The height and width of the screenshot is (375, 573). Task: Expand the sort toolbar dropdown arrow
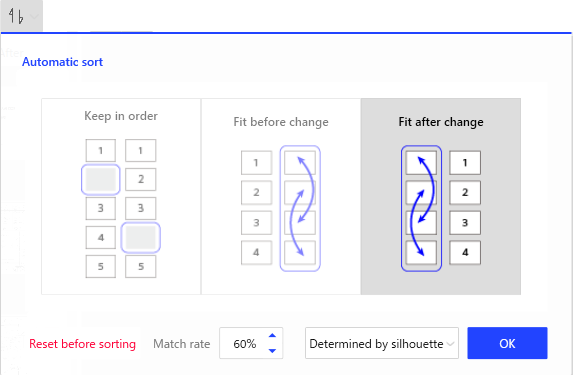[34, 16]
